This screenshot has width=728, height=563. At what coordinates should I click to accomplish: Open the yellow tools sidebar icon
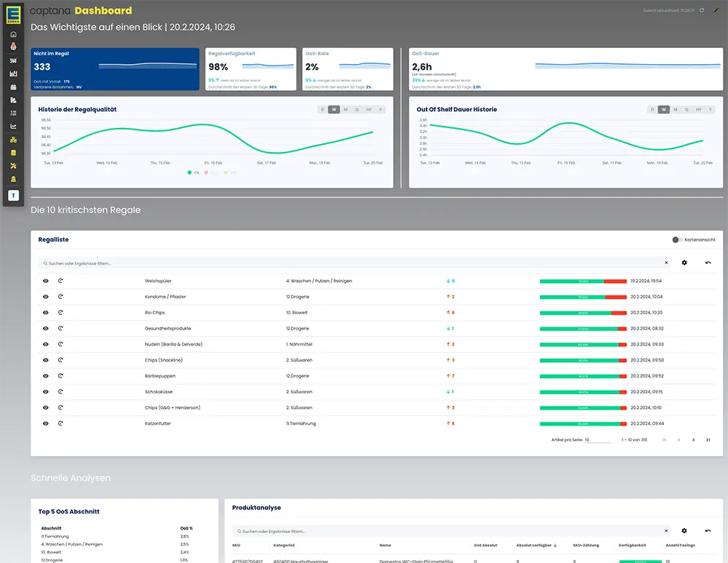point(13,165)
